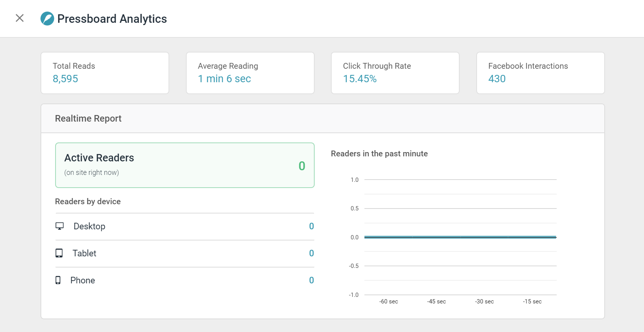644x332 pixels.
Task: Select the Phone row label
Action: 83,280
